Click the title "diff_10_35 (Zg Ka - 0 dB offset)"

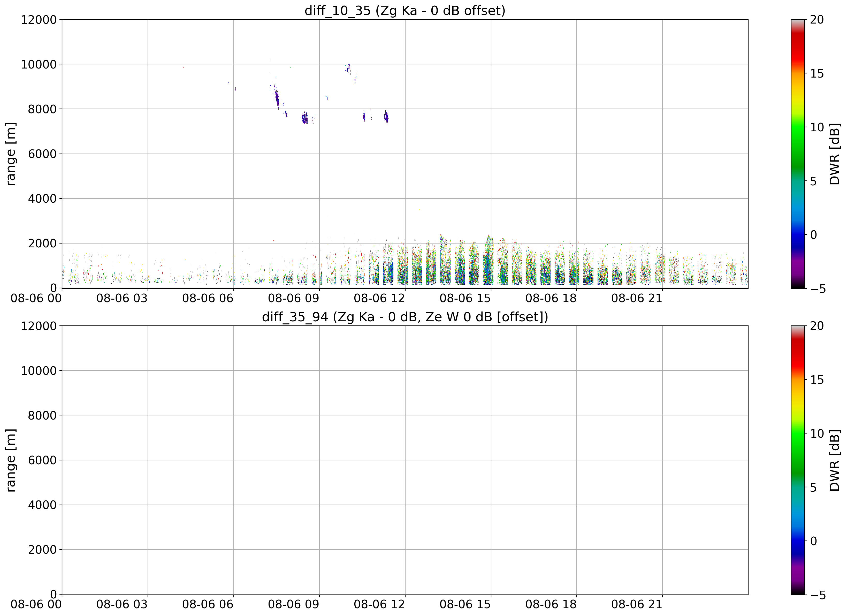405,10
